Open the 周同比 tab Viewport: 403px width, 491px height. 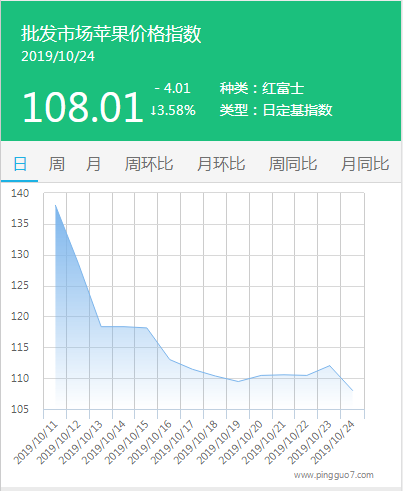pyautogui.click(x=293, y=164)
